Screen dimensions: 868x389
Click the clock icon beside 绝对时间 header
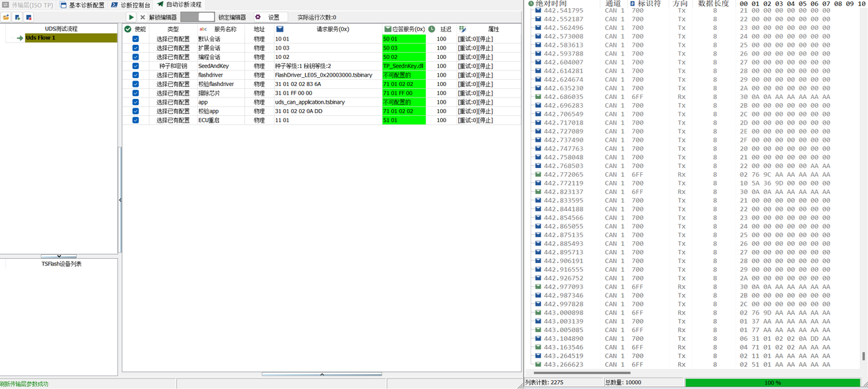pyautogui.click(x=531, y=3)
